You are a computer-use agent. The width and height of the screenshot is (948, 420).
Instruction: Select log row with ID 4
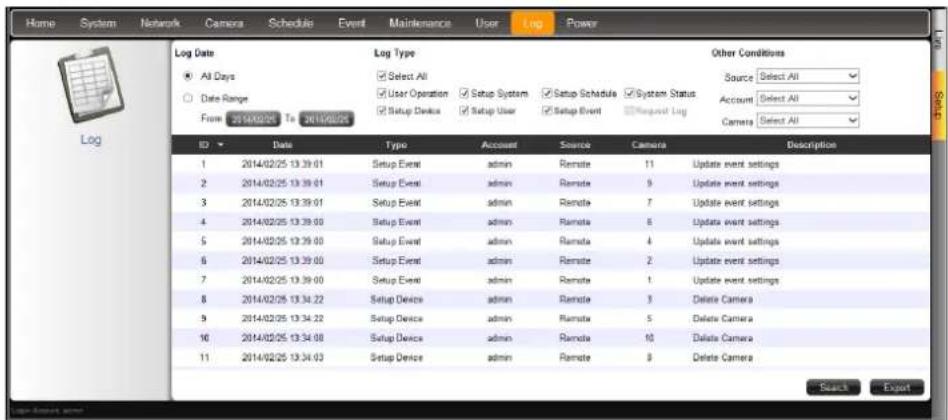click(x=550, y=222)
